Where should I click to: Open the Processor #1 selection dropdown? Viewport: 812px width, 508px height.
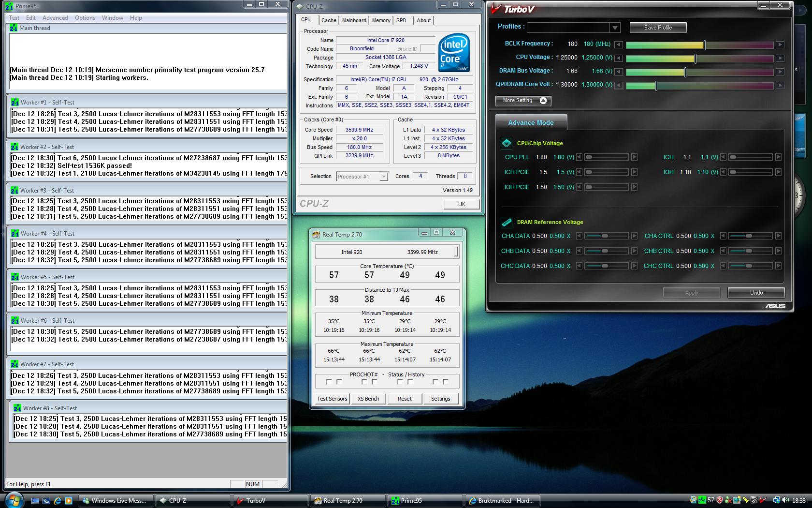click(x=383, y=177)
